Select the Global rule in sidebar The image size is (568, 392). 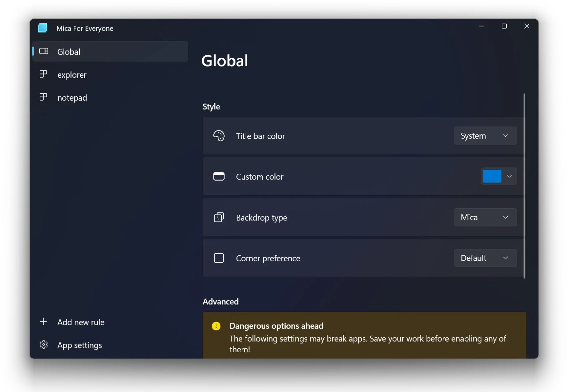point(110,51)
